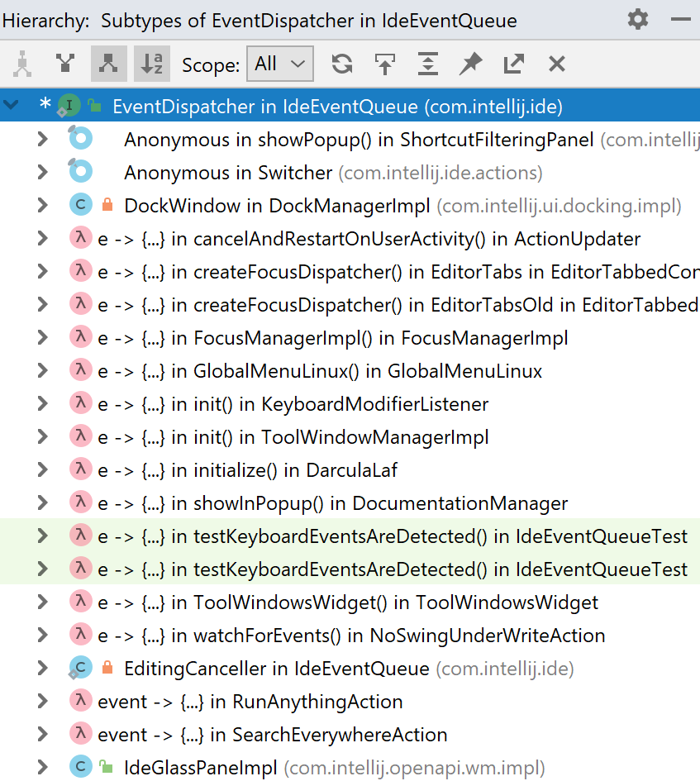Open the Hierarchy settings gear
The height and width of the screenshot is (781, 700).
pyautogui.click(x=638, y=20)
